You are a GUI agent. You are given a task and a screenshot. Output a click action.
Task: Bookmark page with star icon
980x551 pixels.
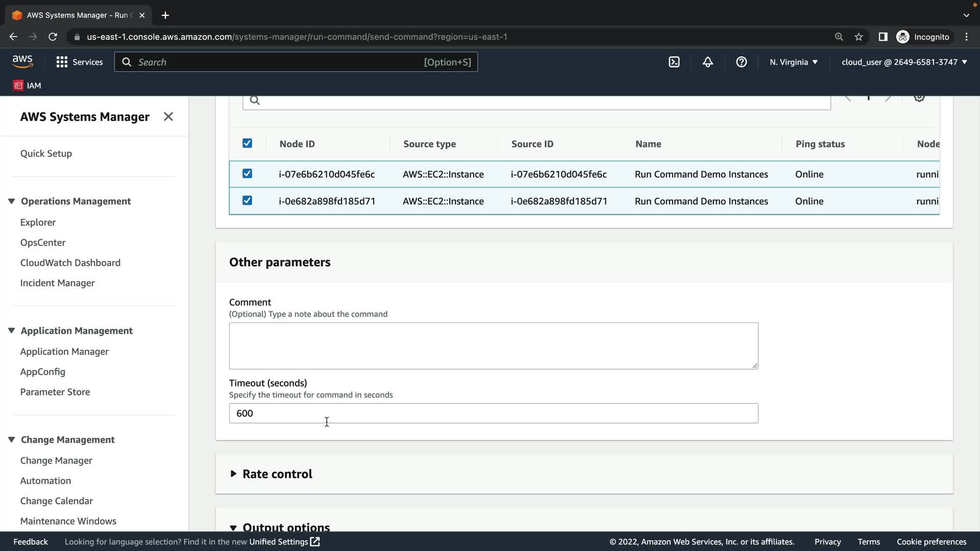(x=859, y=37)
